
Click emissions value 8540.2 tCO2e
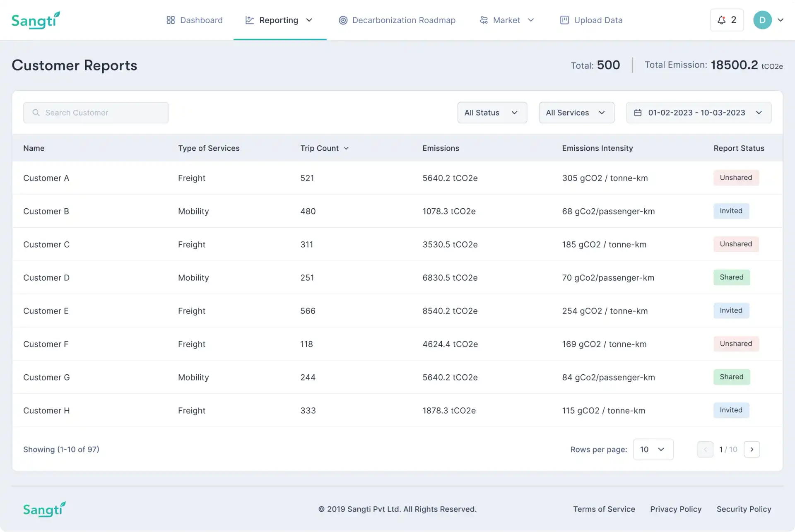tap(450, 311)
